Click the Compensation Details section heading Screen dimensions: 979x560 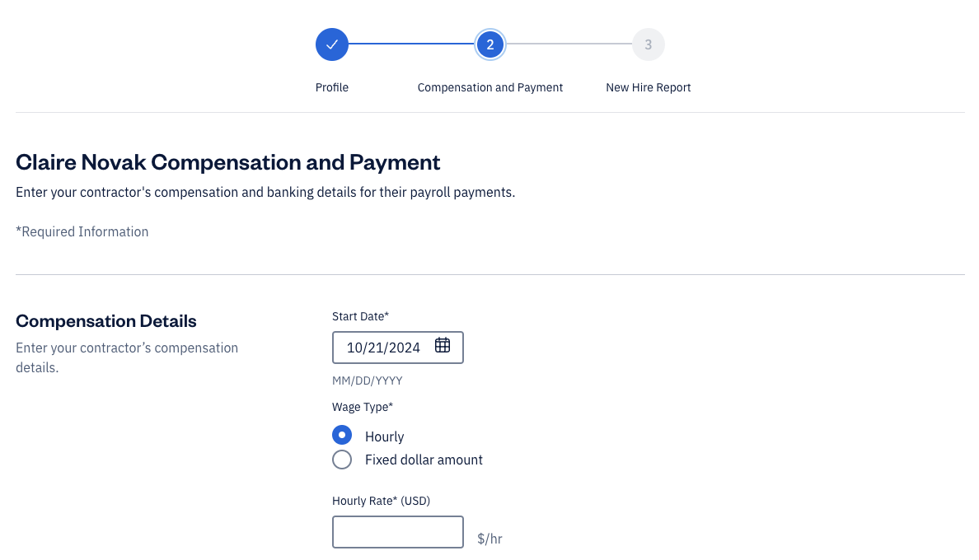pyautogui.click(x=105, y=321)
